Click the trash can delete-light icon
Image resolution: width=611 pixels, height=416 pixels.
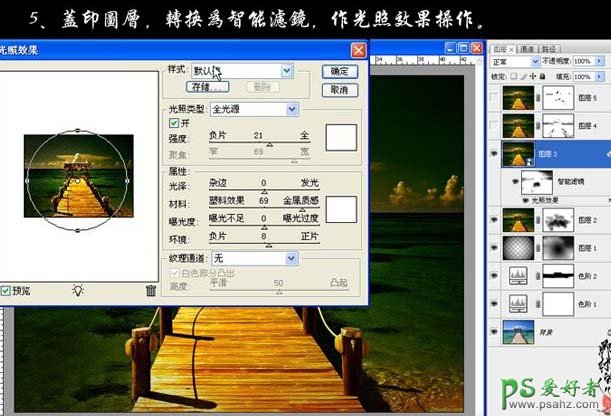(x=151, y=290)
